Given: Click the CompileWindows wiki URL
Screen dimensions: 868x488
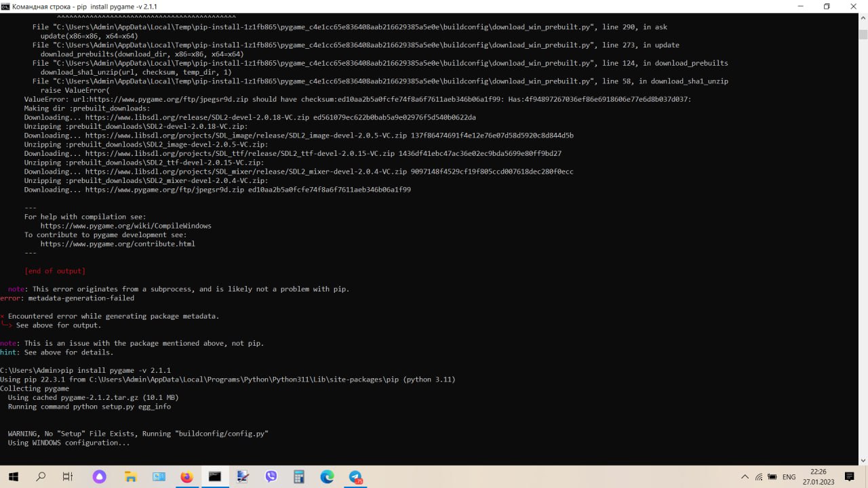Looking at the screenshot, I should [126, 226].
